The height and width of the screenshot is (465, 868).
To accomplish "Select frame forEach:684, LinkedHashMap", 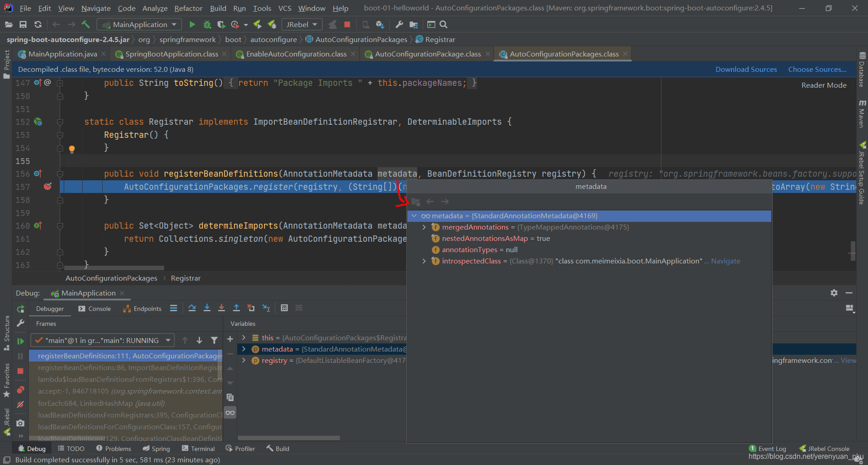I will click(x=125, y=403).
